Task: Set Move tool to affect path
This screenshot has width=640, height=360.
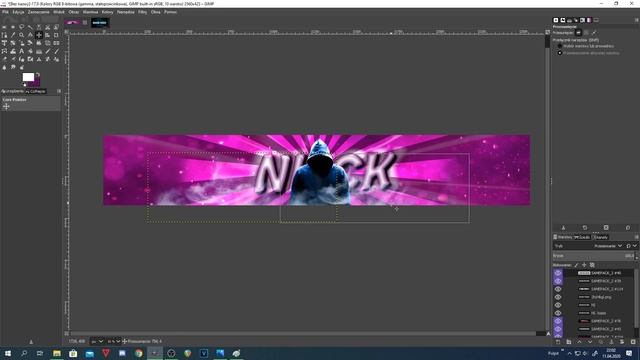Action: [x=594, y=33]
